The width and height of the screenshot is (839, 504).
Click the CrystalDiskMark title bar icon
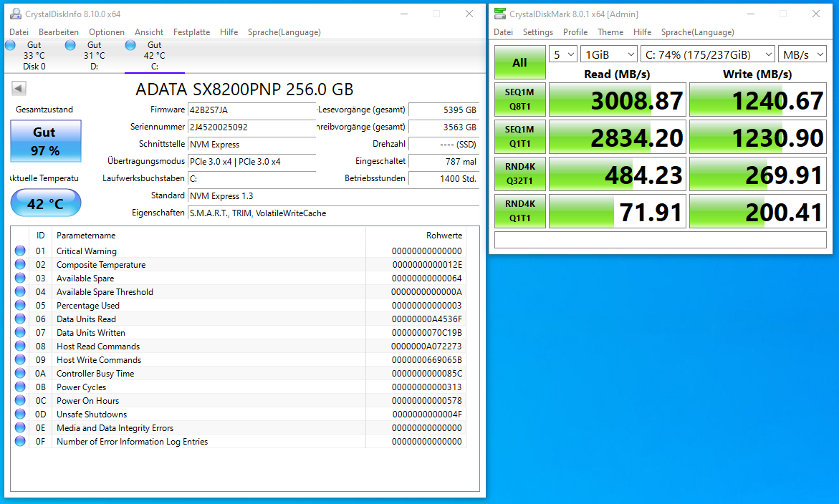pos(500,14)
